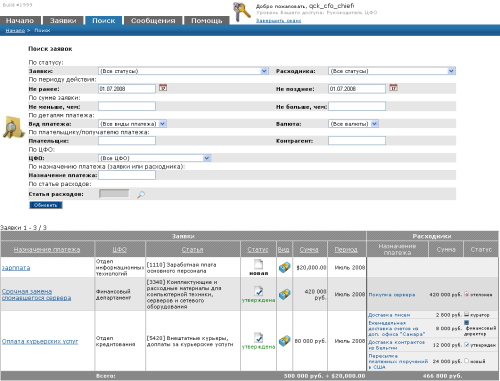
Task: Open the Сообщения tab
Action: pos(153,20)
